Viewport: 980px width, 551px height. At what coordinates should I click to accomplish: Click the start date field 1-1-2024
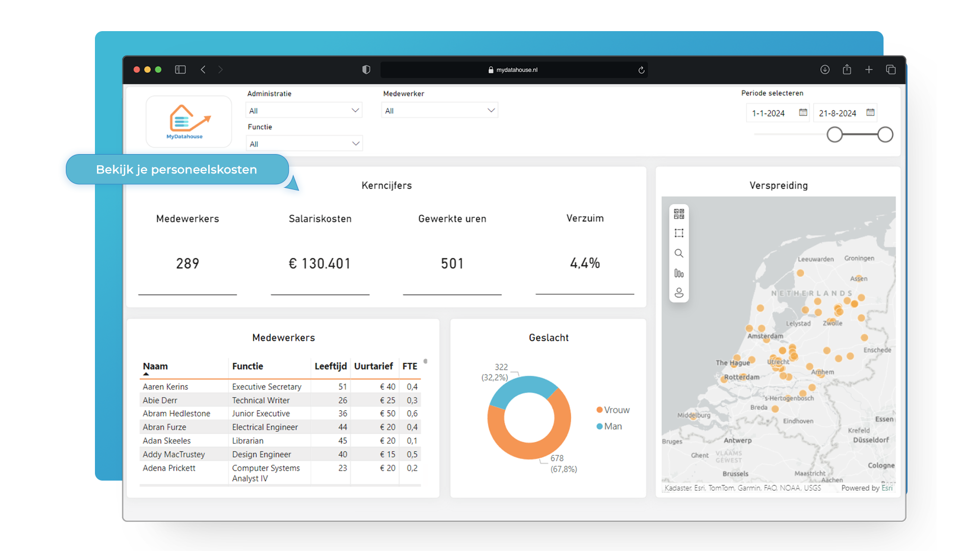(x=768, y=113)
